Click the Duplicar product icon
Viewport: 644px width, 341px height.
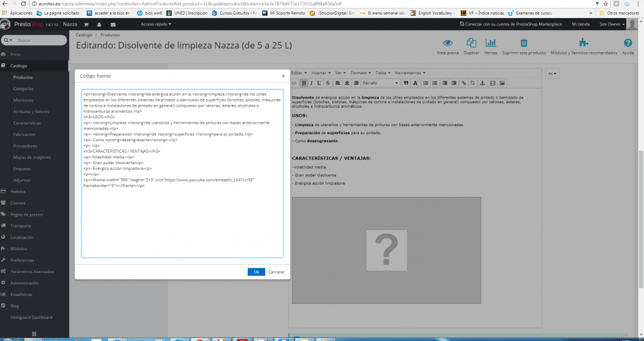click(471, 47)
